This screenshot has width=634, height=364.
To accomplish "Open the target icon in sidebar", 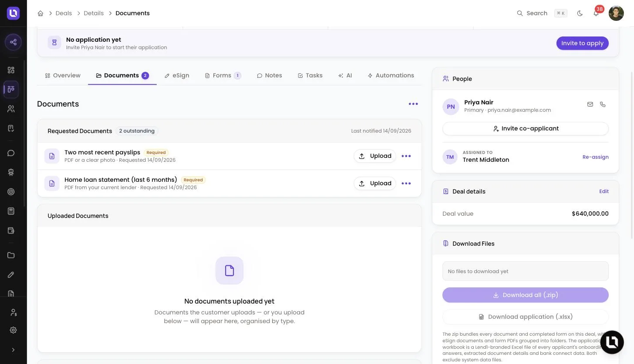I will point(11,192).
